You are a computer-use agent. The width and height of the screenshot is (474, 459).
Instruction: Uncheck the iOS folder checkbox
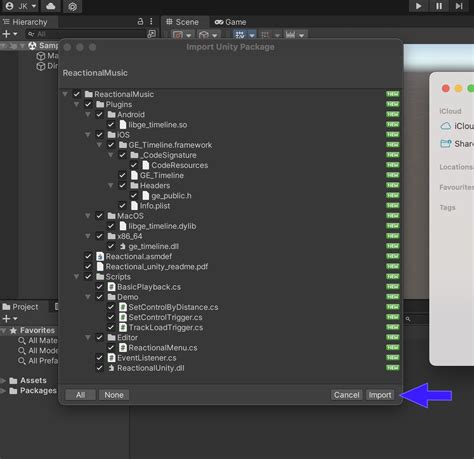click(x=99, y=135)
